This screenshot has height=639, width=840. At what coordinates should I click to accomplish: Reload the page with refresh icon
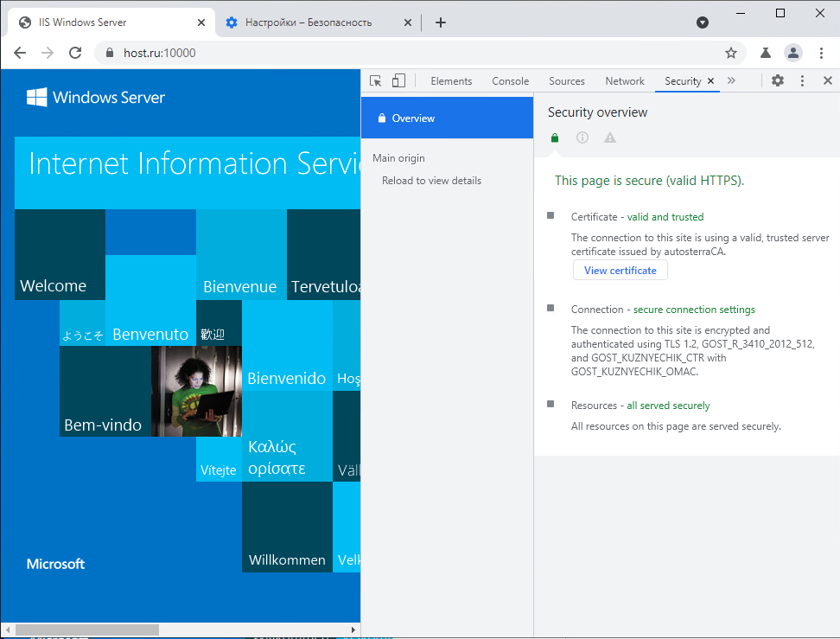75,53
